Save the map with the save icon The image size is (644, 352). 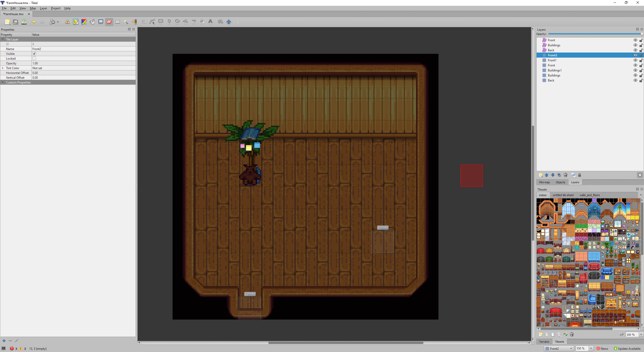click(x=24, y=22)
